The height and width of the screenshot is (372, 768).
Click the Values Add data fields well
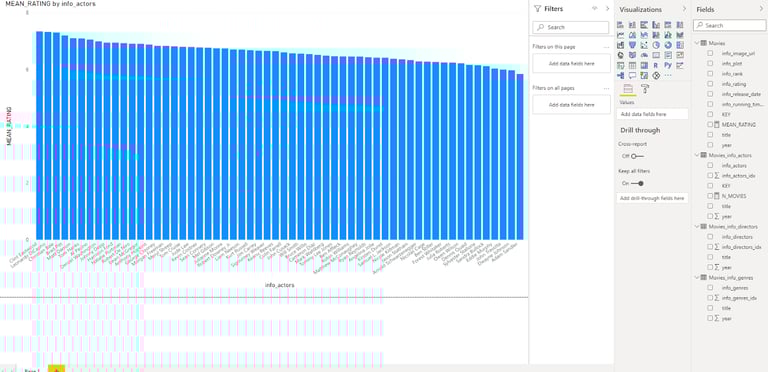(x=652, y=114)
